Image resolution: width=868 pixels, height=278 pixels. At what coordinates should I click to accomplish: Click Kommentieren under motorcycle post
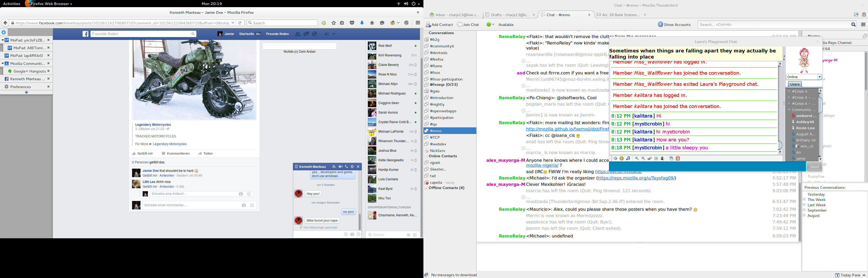[x=175, y=154]
